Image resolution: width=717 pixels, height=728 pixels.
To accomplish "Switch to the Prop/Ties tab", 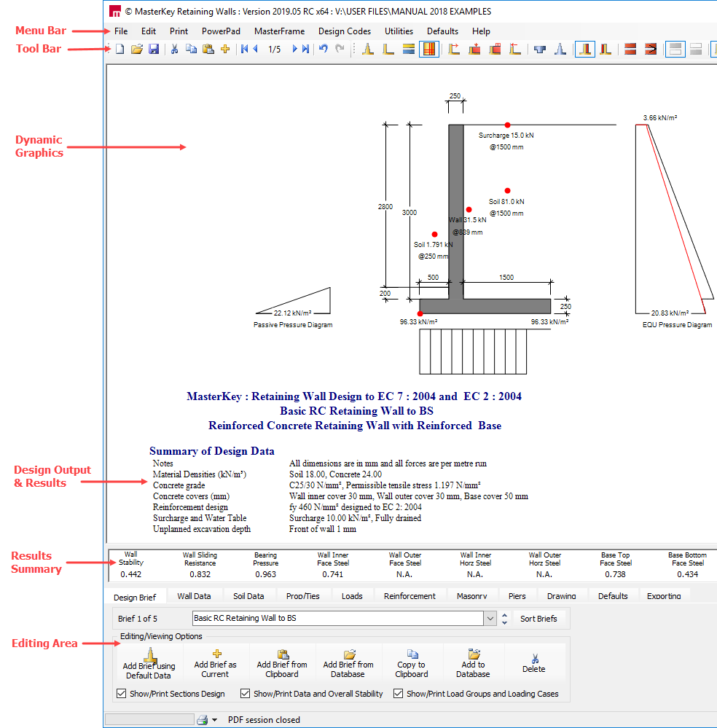I will [x=303, y=596].
